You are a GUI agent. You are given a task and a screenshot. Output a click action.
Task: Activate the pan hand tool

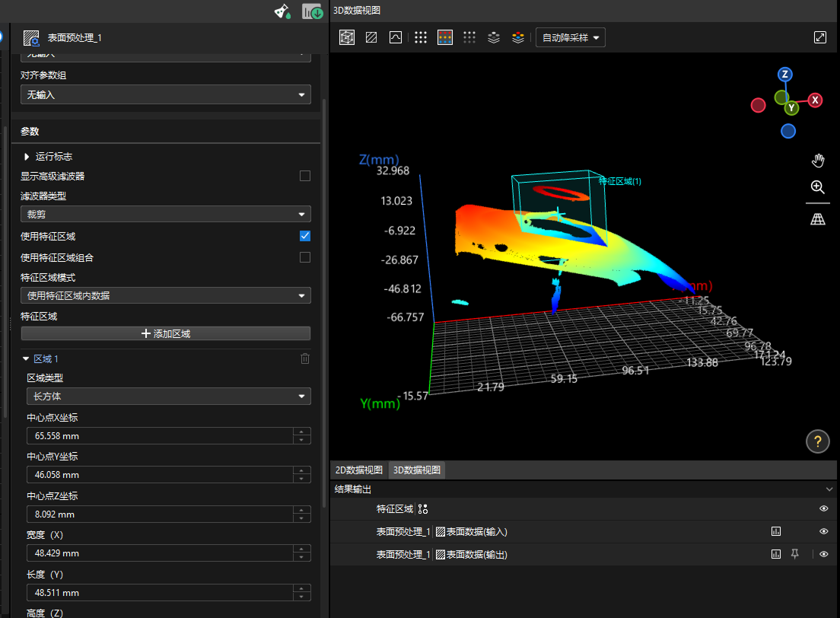point(818,161)
